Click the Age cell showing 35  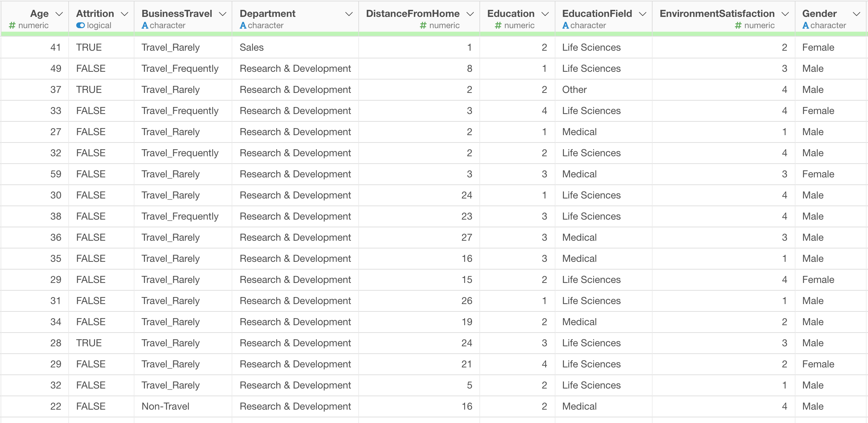pyautogui.click(x=35, y=259)
